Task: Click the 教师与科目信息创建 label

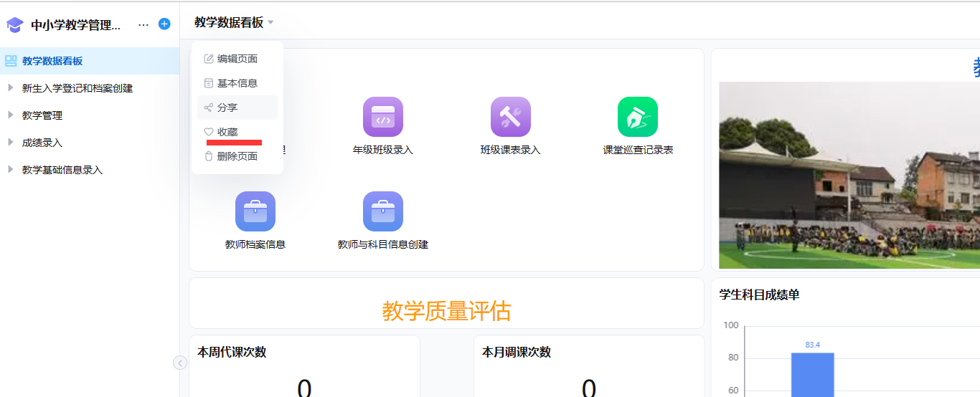Action: click(x=383, y=244)
